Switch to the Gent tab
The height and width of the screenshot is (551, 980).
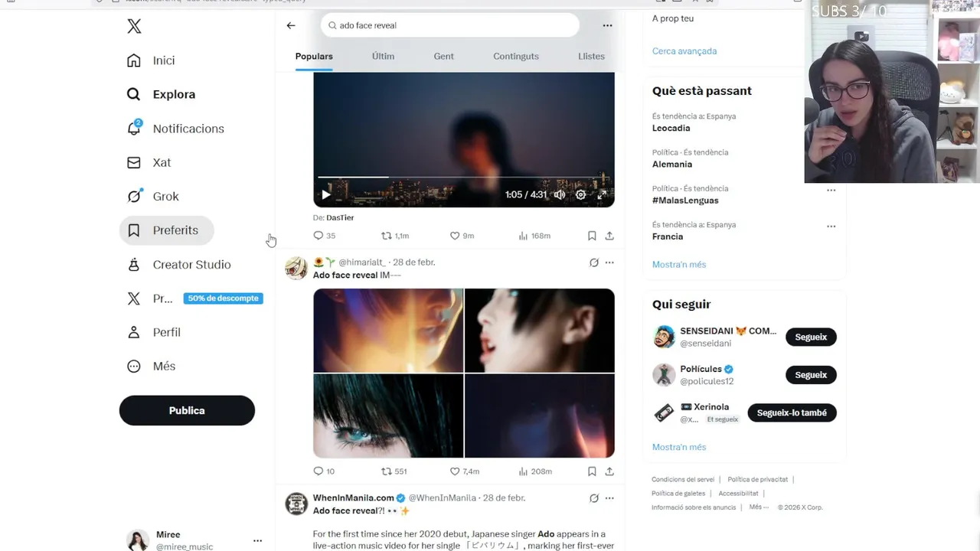[444, 56]
